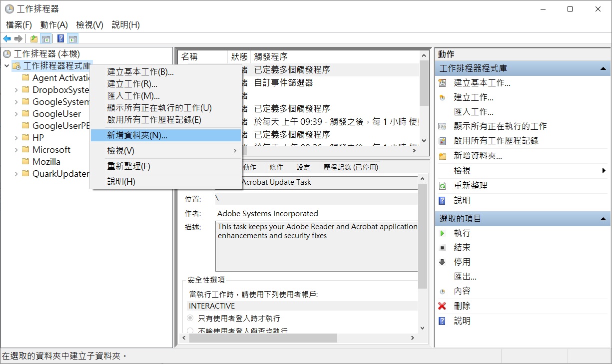Viewport: 612px width, 364px height.
Task: Choose 顯示所有正在執行的工作(U) in context menu
Action: click(166, 108)
